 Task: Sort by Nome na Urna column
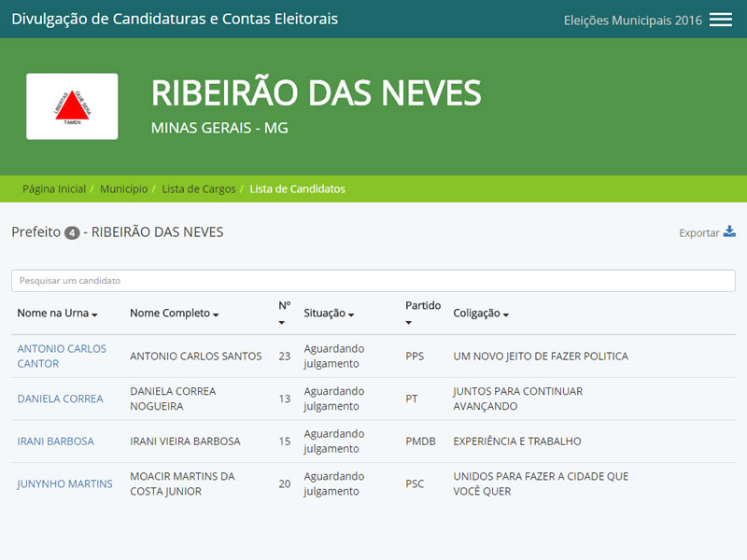pyautogui.click(x=57, y=314)
